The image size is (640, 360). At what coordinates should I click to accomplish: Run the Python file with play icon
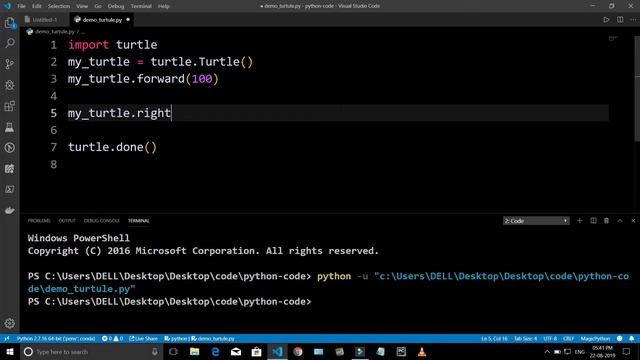[x=606, y=20]
